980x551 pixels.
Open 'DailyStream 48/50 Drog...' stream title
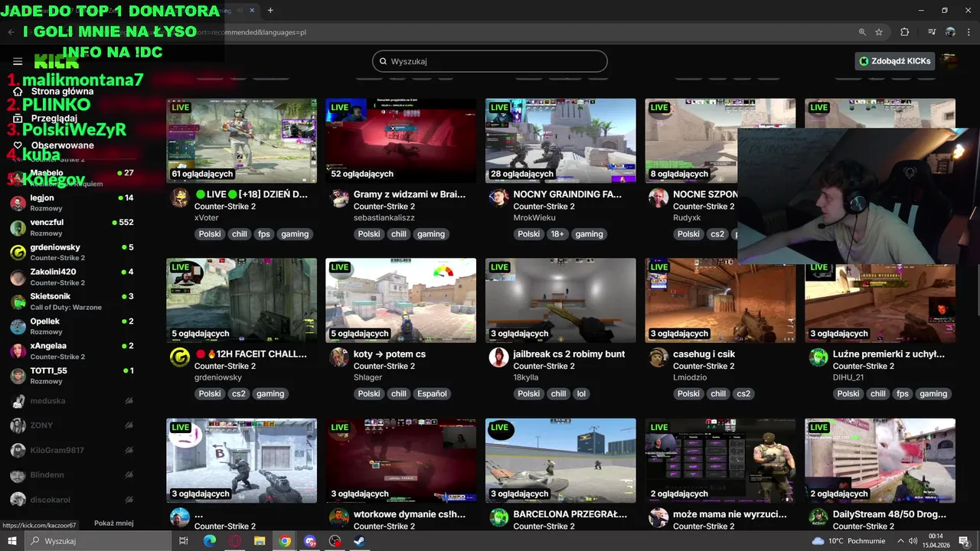[x=890, y=514]
